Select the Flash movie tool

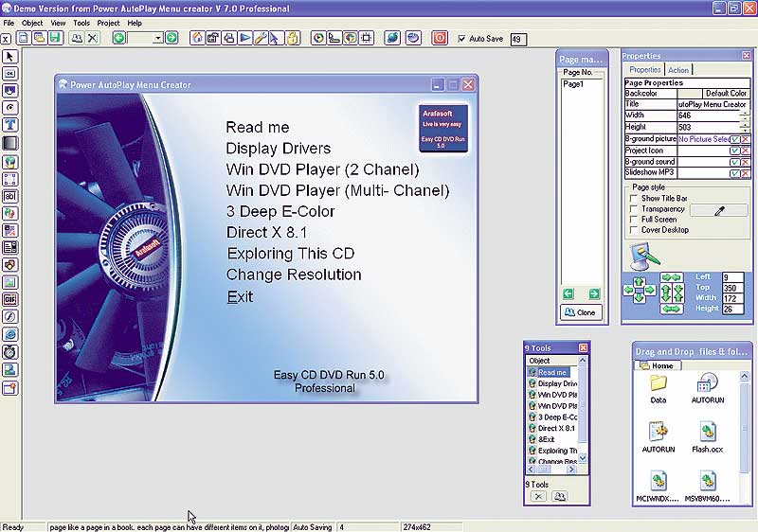click(x=10, y=317)
